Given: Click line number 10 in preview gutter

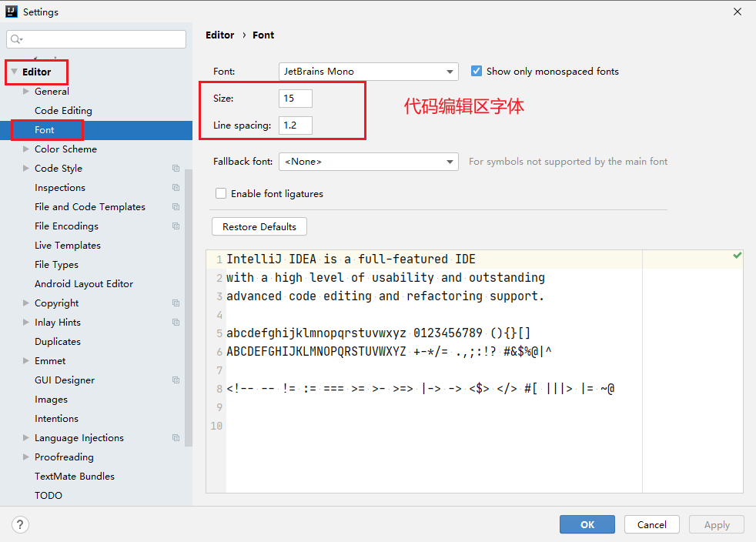Looking at the screenshot, I should (216, 426).
